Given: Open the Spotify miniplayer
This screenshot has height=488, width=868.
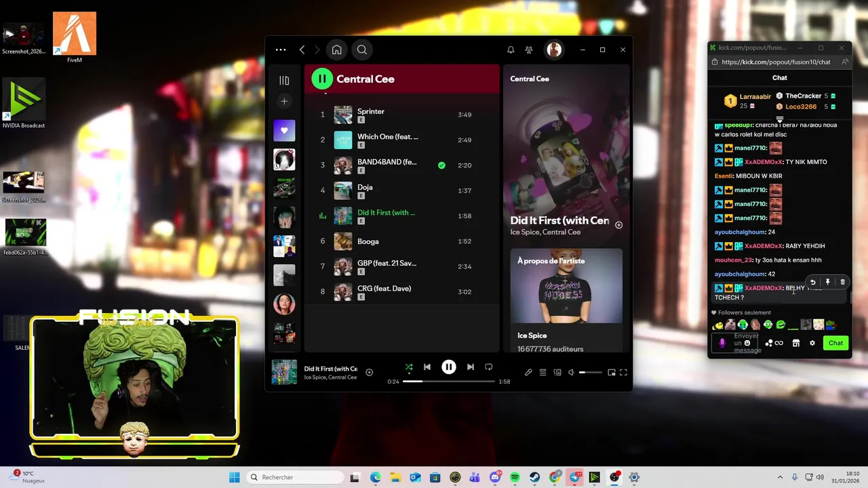Looking at the screenshot, I should (x=612, y=372).
